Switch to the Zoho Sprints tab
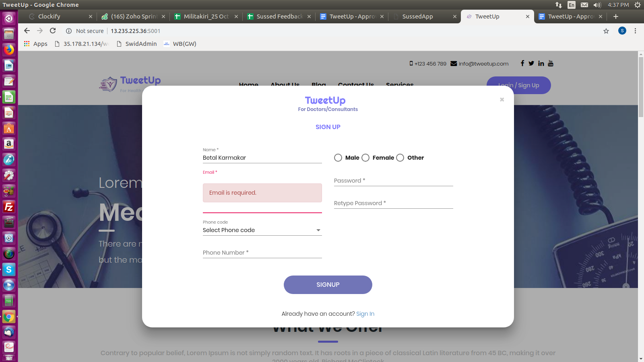This screenshot has width=644, height=362. click(x=133, y=16)
